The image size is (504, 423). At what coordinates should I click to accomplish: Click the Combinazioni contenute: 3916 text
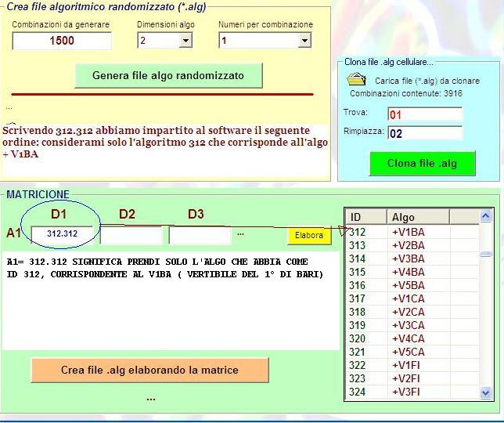[406, 93]
